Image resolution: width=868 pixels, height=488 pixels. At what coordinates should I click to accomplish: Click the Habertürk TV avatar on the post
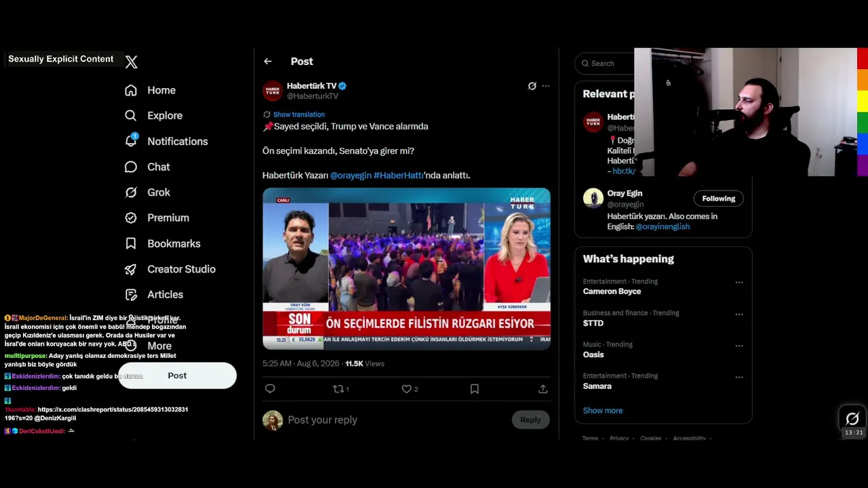point(273,91)
